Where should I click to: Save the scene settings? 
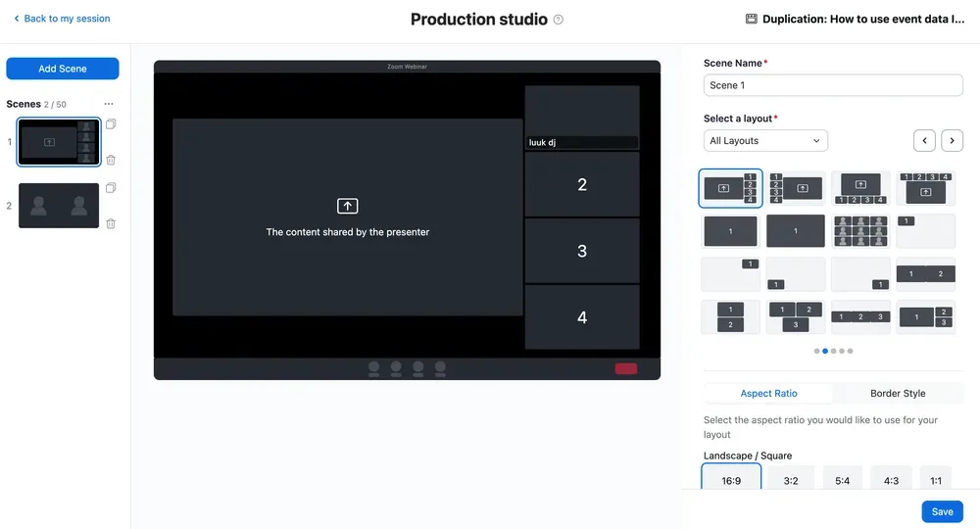pyautogui.click(x=942, y=511)
